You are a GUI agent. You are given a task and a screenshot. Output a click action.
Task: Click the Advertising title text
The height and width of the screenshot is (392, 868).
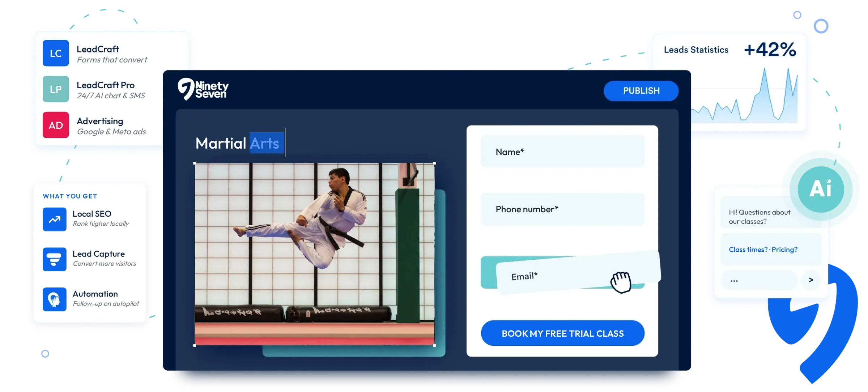click(100, 121)
